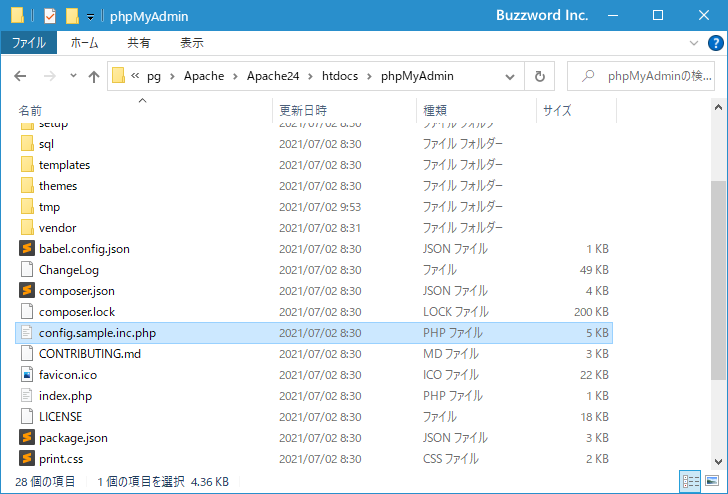Click the 200 KB size of composer.lock
This screenshot has height=494, width=728.
coord(591,312)
